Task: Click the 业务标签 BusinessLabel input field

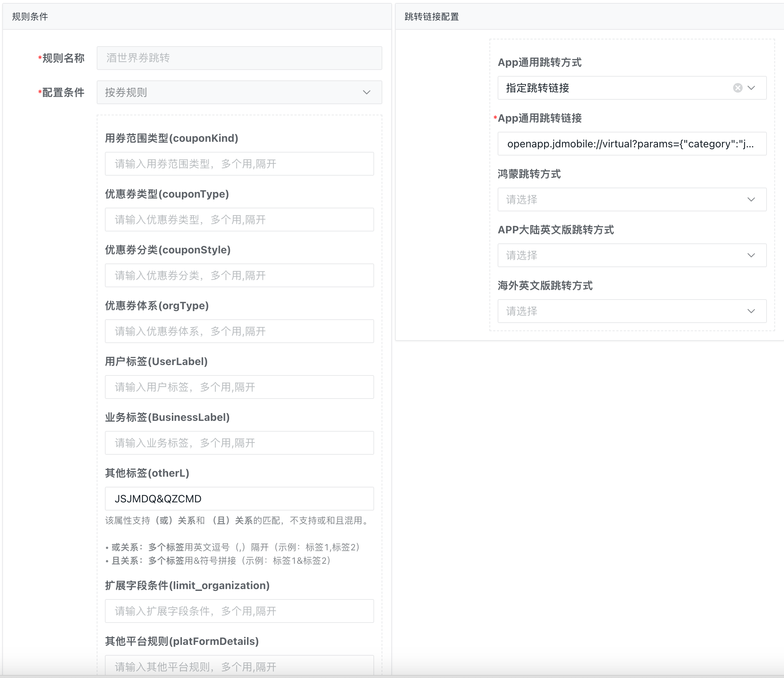Action: click(239, 443)
